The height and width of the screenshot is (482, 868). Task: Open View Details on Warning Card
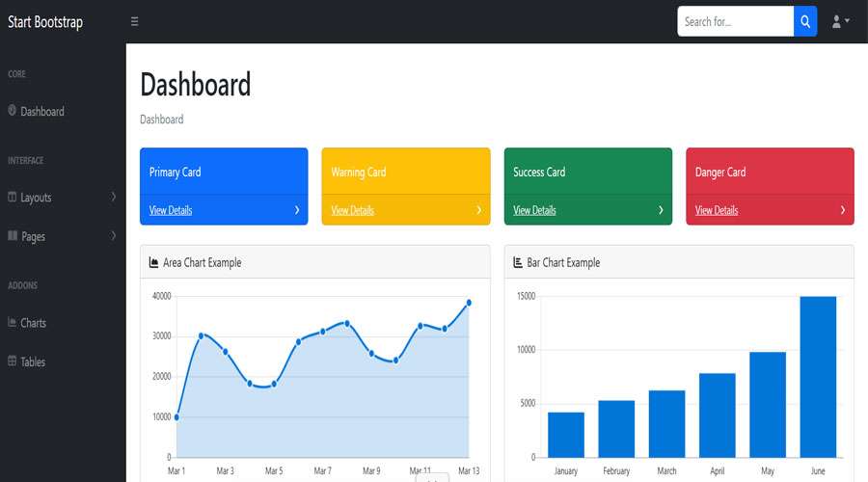[x=353, y=210]
